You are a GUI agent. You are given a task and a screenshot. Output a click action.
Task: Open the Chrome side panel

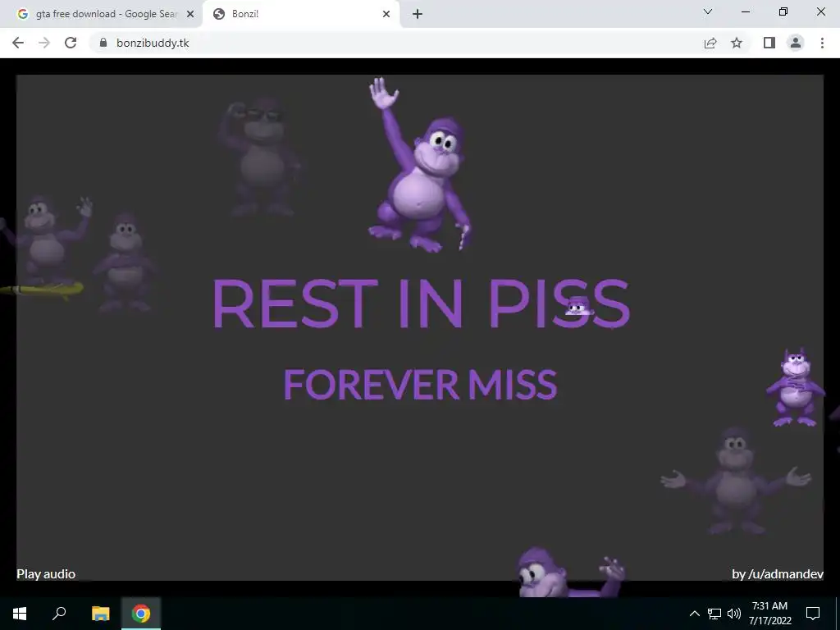coord(769,43)
